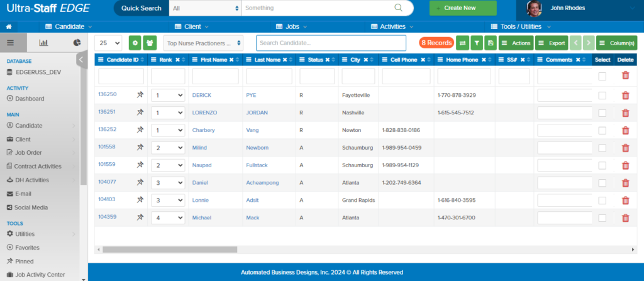Click the green settings gear icon

pyautogui.click(x=135, y=43)
